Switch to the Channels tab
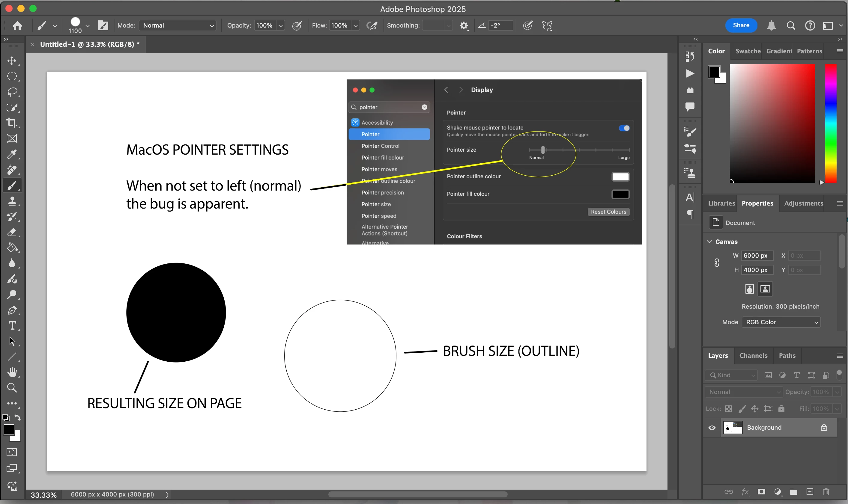848x504 pixels. click(753, 356)
